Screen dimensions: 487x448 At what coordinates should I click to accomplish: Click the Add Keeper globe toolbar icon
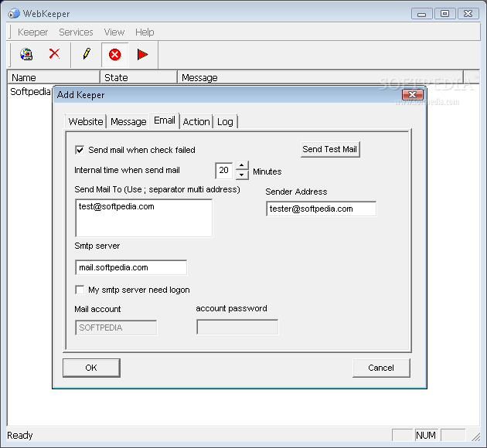[x=26, y=55]
